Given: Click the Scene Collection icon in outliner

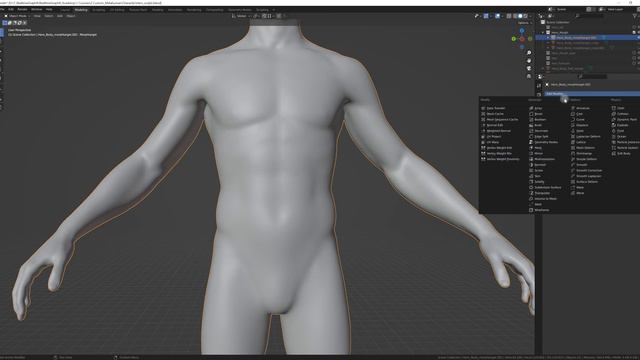Looking at the screenshot, I should 543,22.
